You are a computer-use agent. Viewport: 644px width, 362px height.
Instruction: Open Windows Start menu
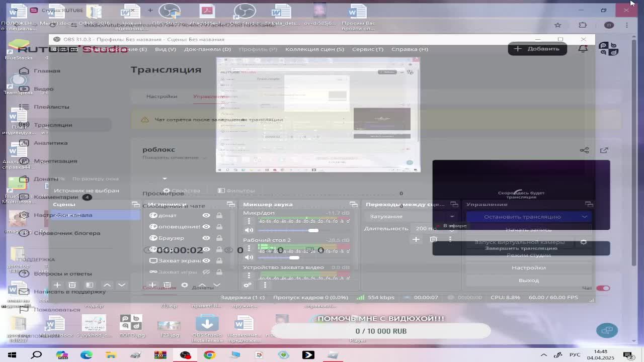[x=12, y=355]
